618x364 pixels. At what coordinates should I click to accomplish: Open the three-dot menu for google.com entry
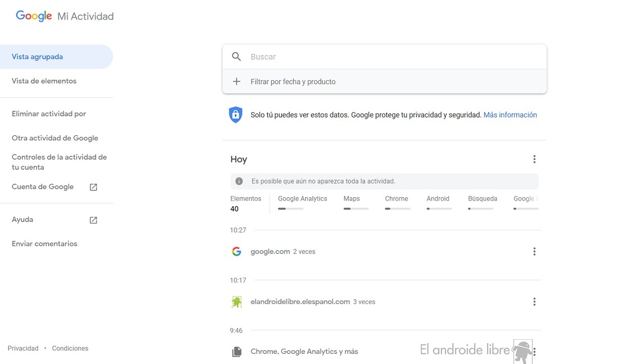point(534,252)
